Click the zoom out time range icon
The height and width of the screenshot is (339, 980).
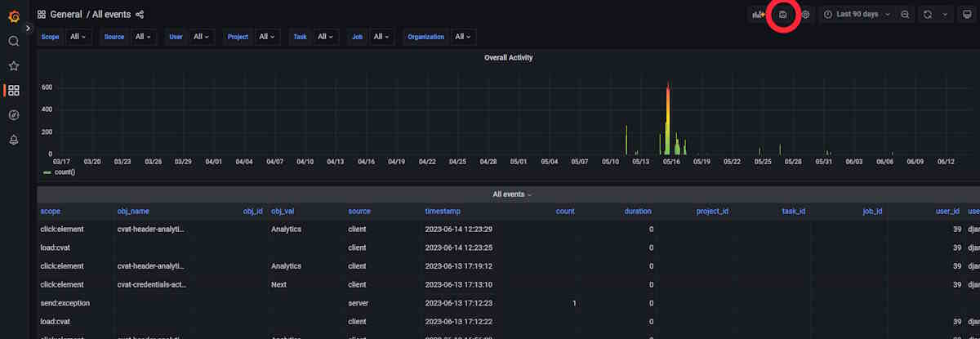[906, 15]
